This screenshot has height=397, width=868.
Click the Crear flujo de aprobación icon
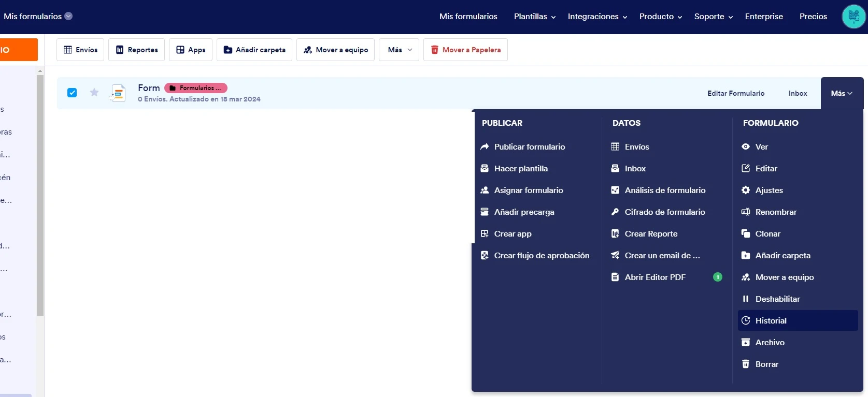485,255
